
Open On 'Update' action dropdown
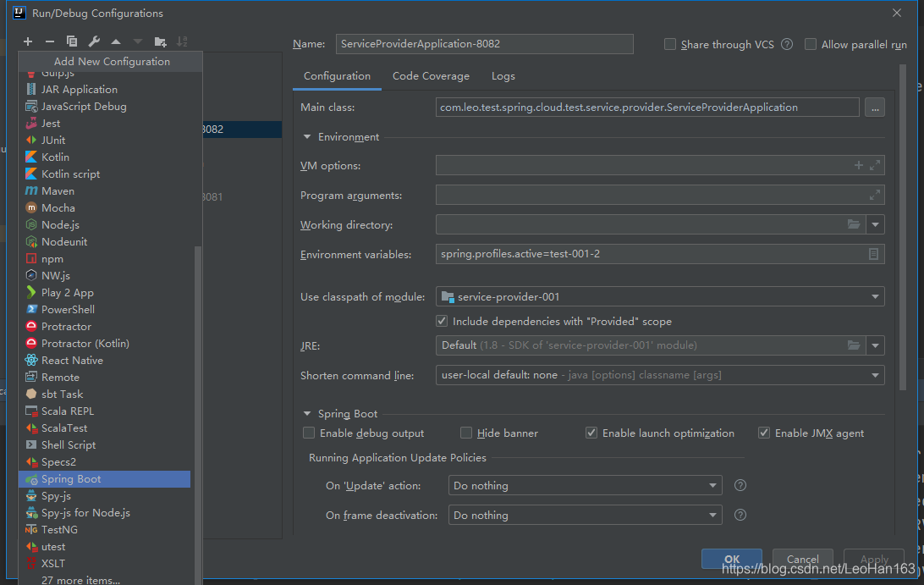tap(712, 485)
